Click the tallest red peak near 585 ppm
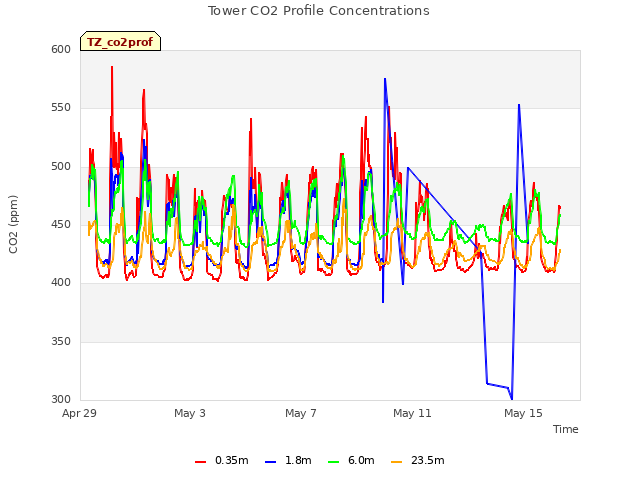This screenshot has height=480, width=640. 112,67
